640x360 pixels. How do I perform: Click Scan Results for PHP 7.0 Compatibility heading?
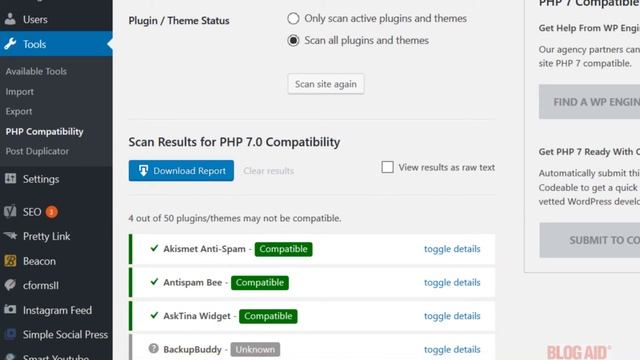pyautogui.click(x=234, y=142)
